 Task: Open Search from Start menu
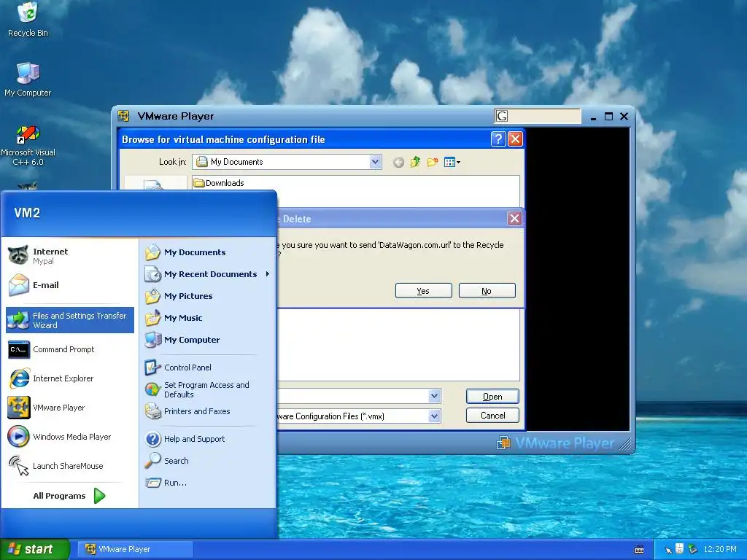[x=207, y=461]
